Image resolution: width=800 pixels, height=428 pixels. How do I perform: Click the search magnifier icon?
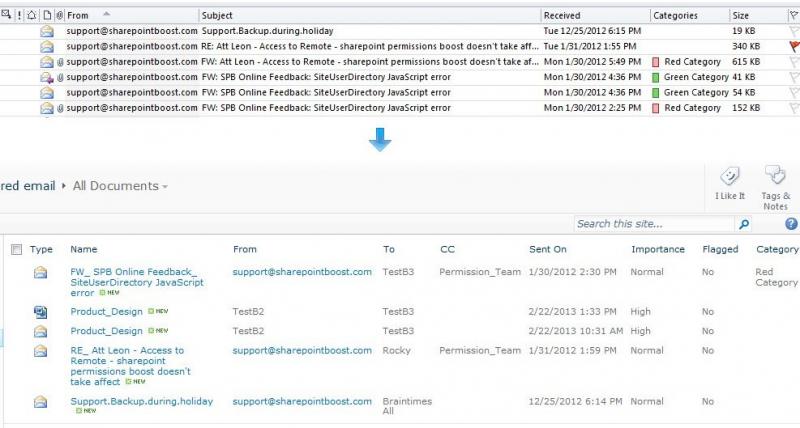click(743, 224)
